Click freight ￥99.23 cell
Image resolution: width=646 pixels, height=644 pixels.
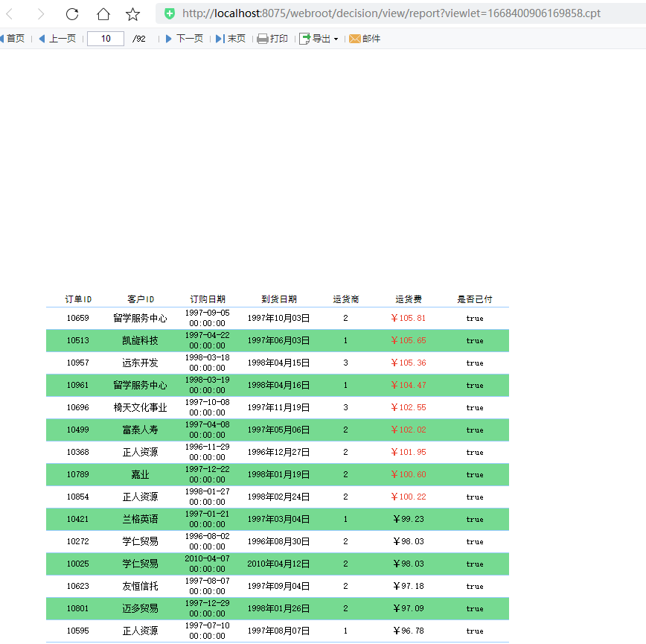(409, 519)
